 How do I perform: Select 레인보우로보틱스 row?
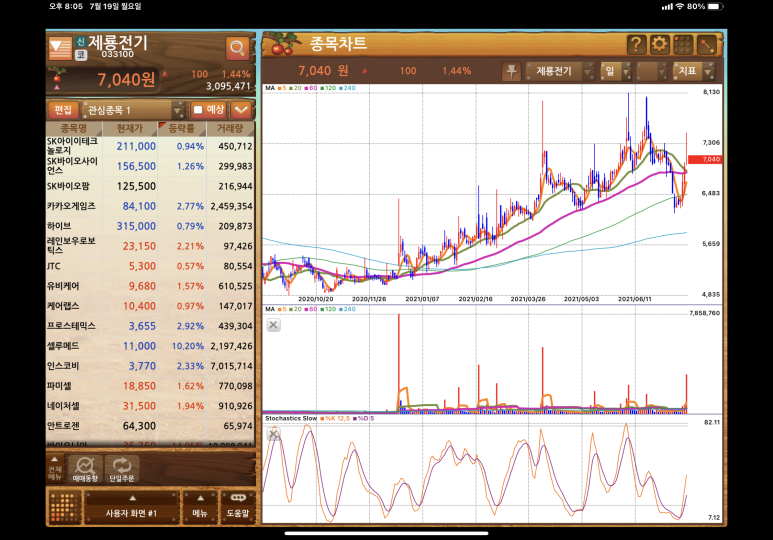pos(150,246)
